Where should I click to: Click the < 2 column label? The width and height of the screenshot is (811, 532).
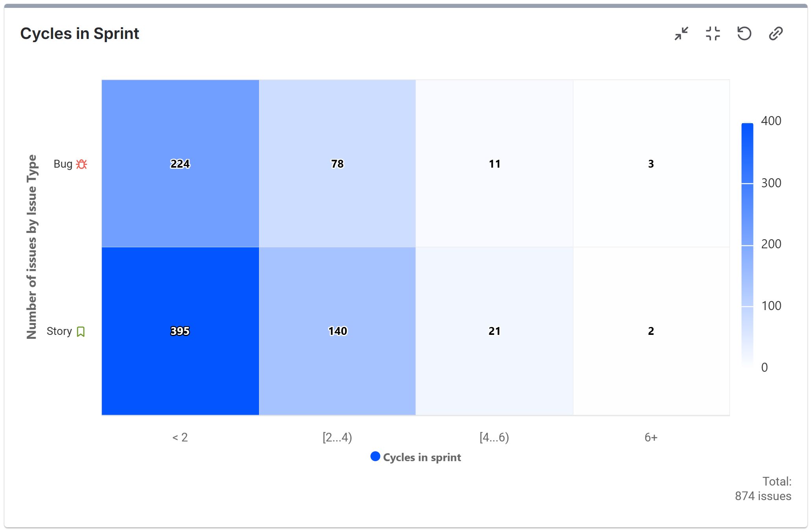pos(180,437)
